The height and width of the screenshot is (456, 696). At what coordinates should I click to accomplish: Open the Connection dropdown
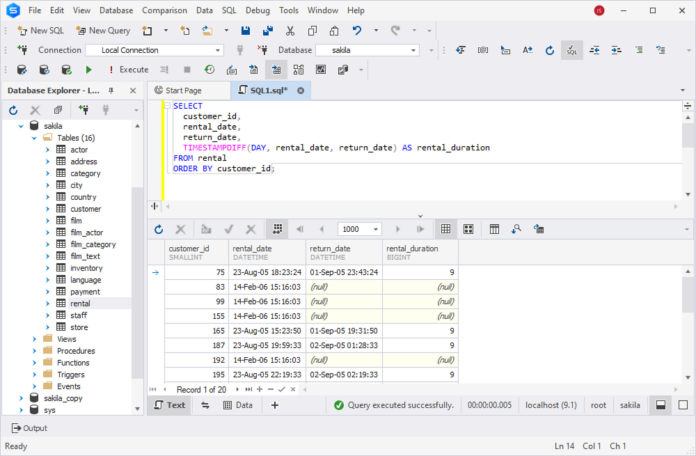219,50
